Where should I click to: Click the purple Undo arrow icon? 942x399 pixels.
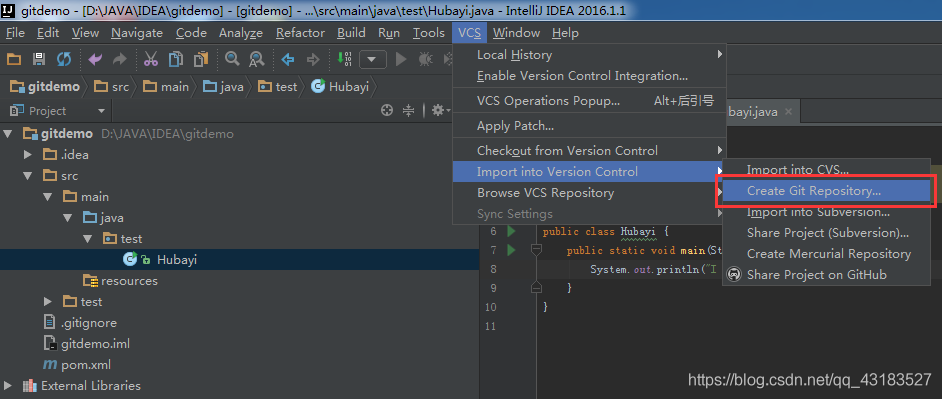pyautogui.click(x=95, y=59)
